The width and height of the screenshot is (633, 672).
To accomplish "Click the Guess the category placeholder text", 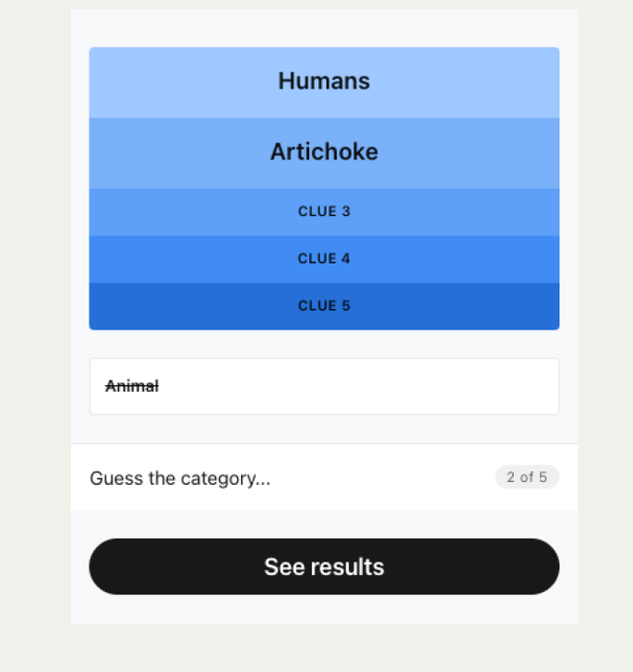I will 181,478.
